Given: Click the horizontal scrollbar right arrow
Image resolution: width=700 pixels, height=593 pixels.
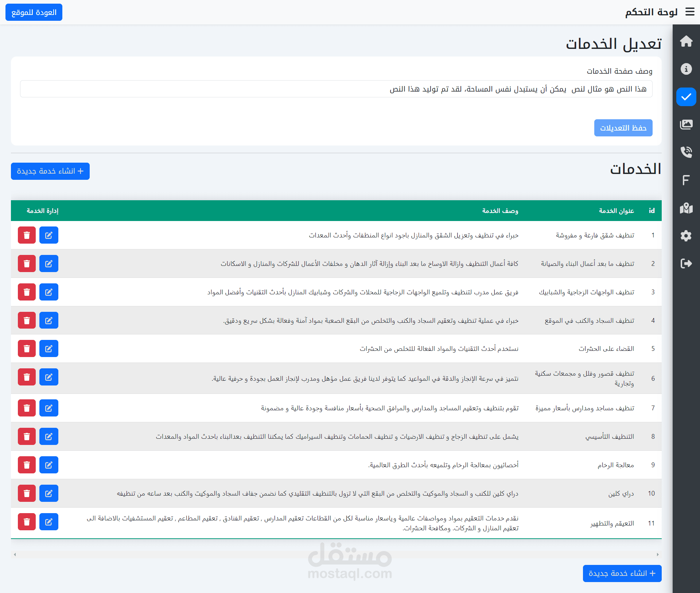Looking at the screenshot, I should click(x=657, y=555).
